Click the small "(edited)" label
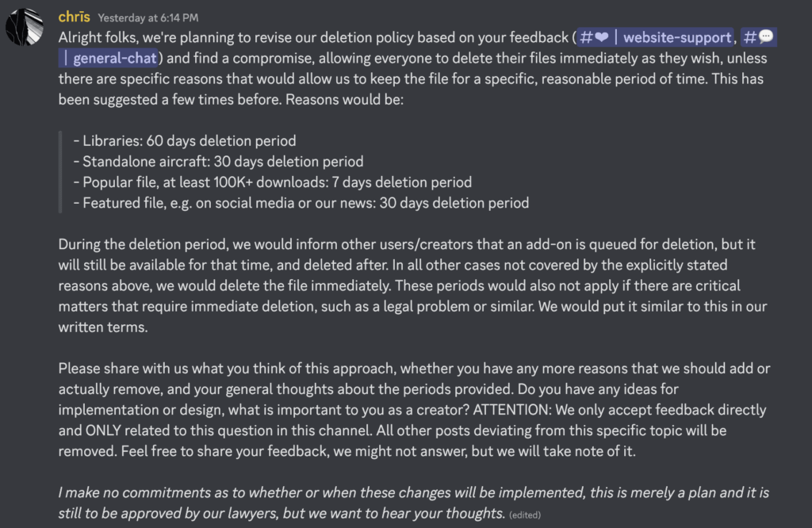 (525, 515)
